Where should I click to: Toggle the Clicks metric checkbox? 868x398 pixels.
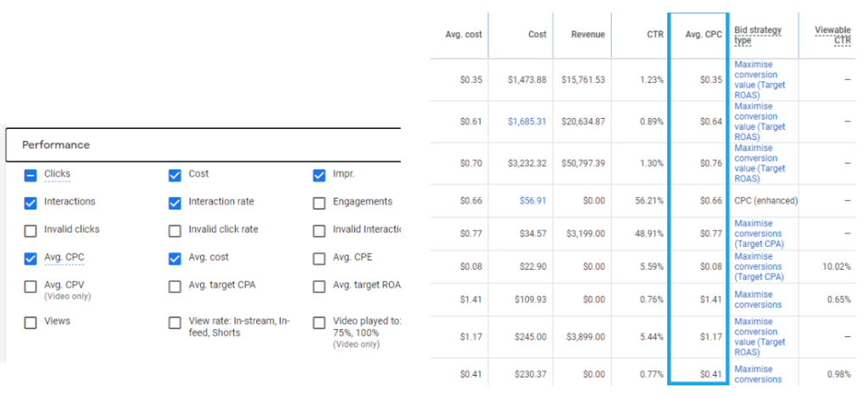coord(31,176)
